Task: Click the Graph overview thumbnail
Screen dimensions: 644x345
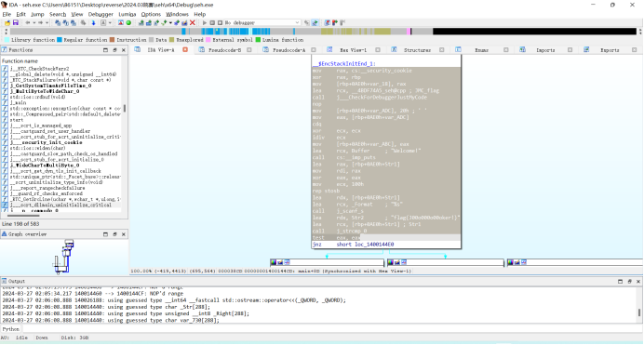Action: (x=63, y=257)
